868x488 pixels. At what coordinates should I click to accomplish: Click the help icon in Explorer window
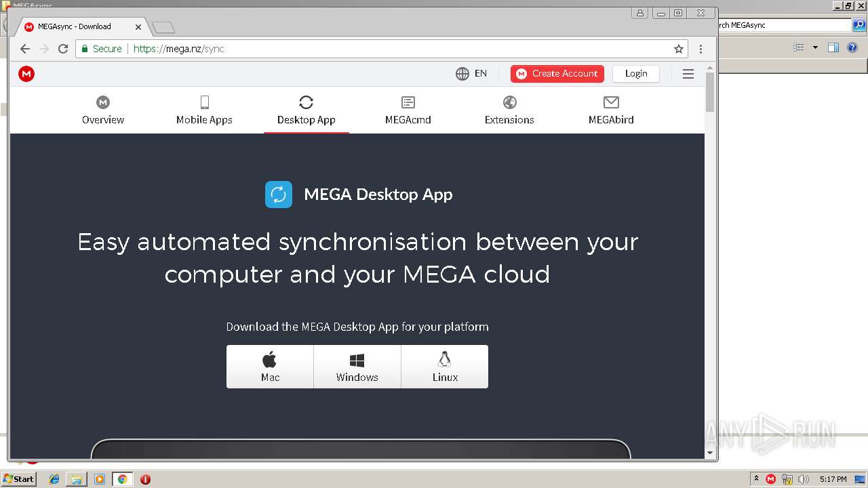(x=853, y=47)
